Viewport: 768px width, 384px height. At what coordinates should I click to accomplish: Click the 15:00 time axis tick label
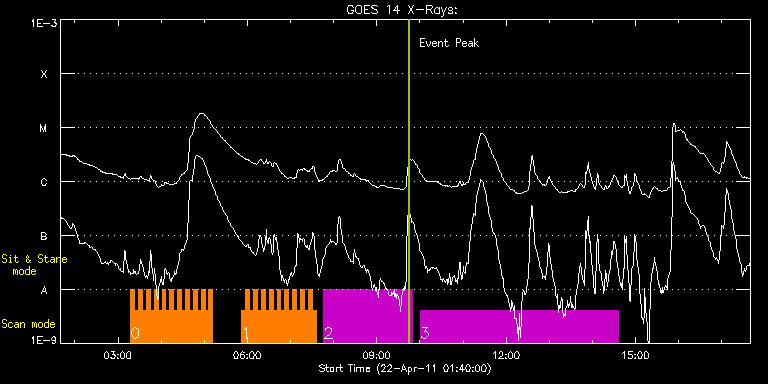(x=635, y=354)
